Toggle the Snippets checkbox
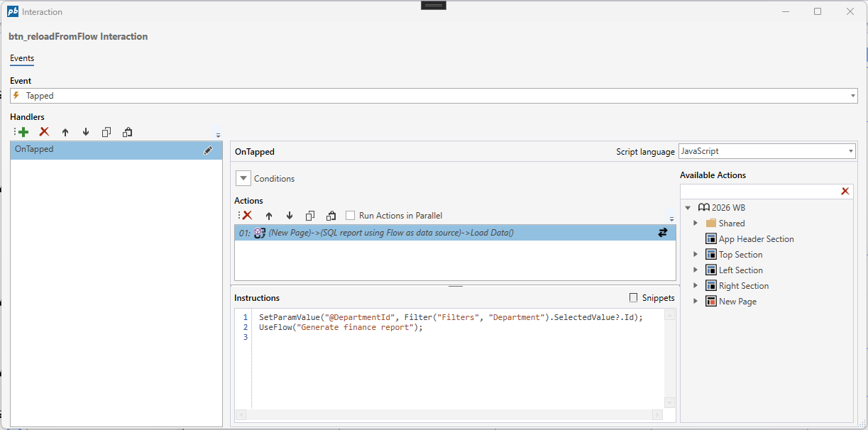The width and height of the screenshot is (868, 430). tap(634, 298)
